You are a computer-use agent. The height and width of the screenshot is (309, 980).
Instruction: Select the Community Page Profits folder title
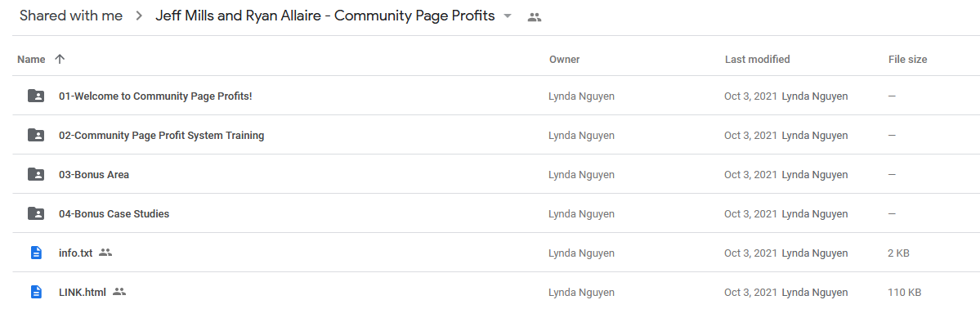[325, 16]
